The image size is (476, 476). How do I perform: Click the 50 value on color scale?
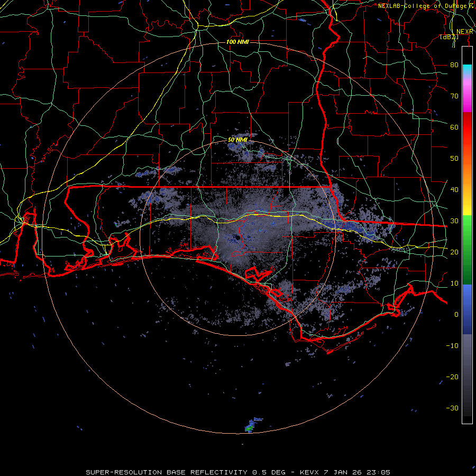coord(454,159)
